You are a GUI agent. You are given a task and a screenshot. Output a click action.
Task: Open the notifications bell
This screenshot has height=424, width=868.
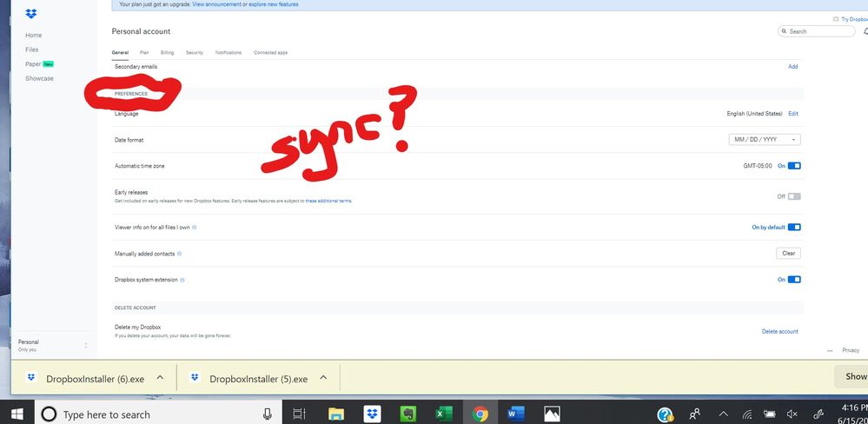point(865,31)
